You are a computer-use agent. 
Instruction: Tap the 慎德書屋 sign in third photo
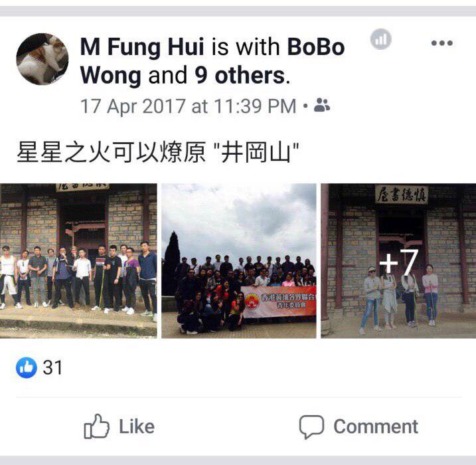coord(402,195)
